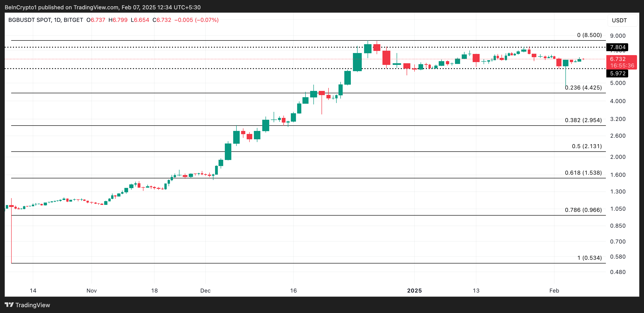Viewport: 644px width, 313px height.
Task: Select the 0.618 (1.538) Fibonacci level label
Action: tap(583, 173)
